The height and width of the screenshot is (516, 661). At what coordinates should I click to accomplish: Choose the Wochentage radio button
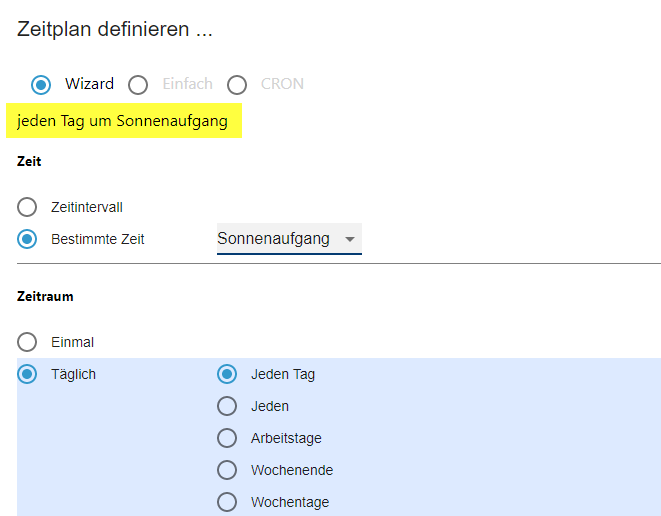pos(227,502)
